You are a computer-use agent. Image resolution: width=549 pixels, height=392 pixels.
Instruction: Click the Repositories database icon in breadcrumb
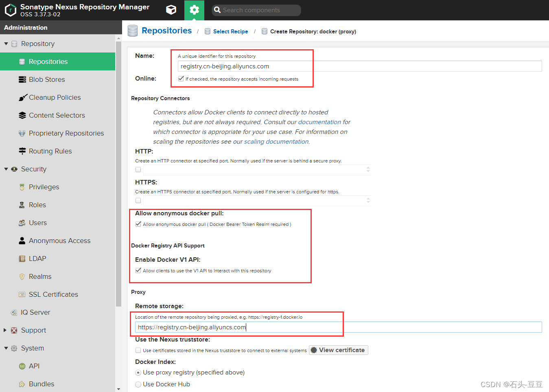(133, 31)
